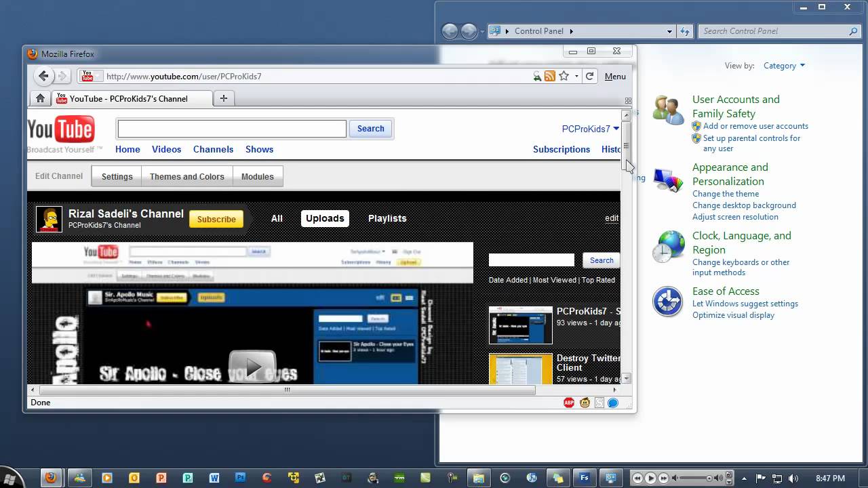Open channel Themes and Colors tab
The width and height of the screenshot is (868, 488).
point(186,176)
